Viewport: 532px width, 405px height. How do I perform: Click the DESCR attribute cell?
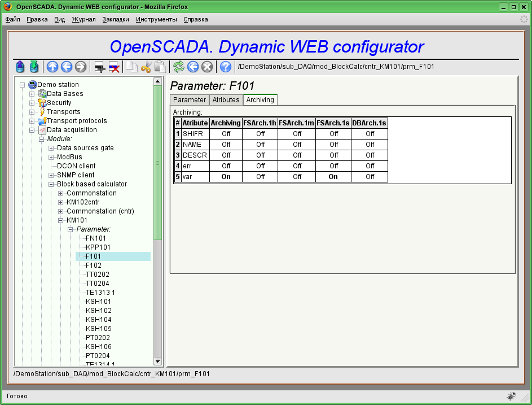pos(195,155)
